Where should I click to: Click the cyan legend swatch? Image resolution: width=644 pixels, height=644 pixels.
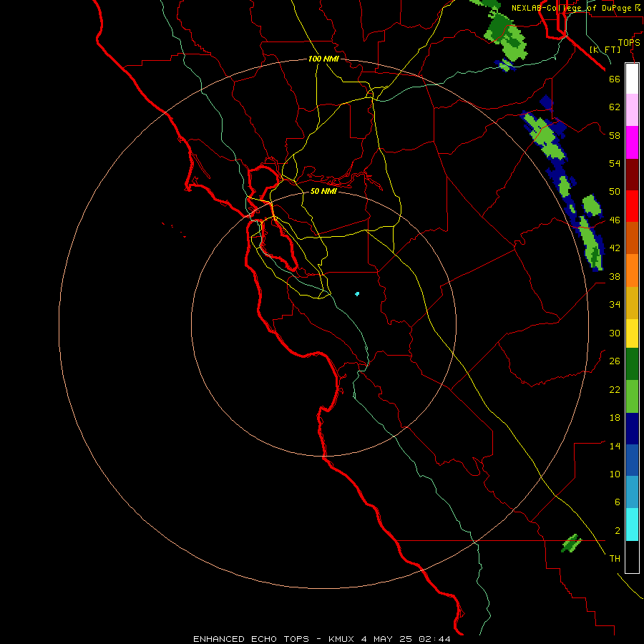[632, 525]
